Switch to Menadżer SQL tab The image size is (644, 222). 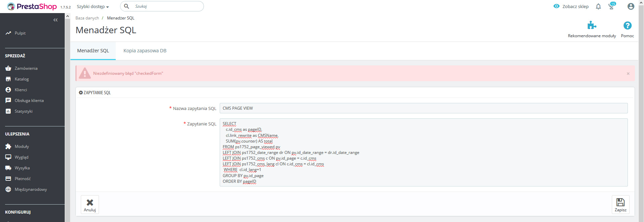click(93, 51)
